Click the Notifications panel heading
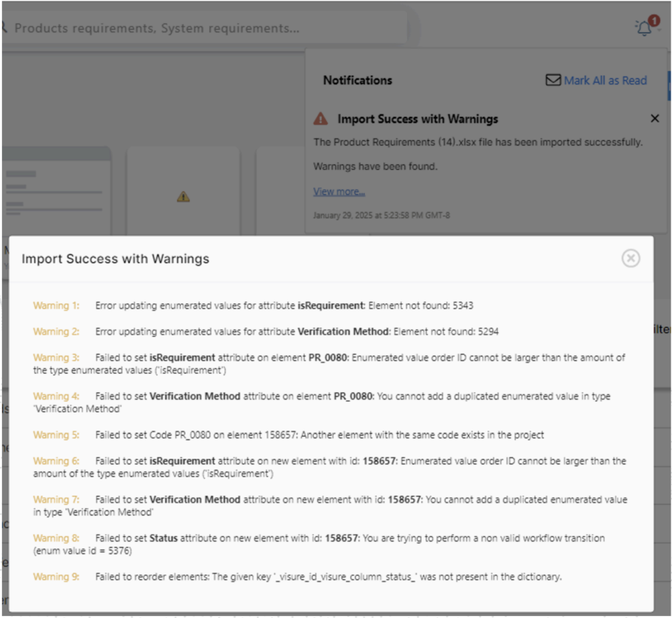Viewport: 672px width, 618px height. click(358, 80)
